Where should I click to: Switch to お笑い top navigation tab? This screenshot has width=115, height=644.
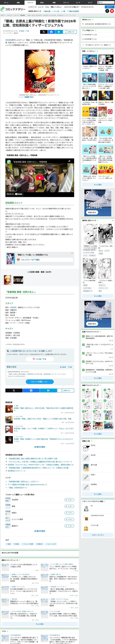tap(42, 2)
